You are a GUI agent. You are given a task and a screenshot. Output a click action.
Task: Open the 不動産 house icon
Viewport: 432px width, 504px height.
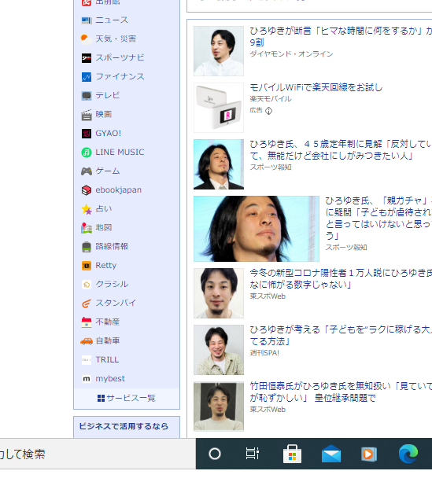click(87, 322)
